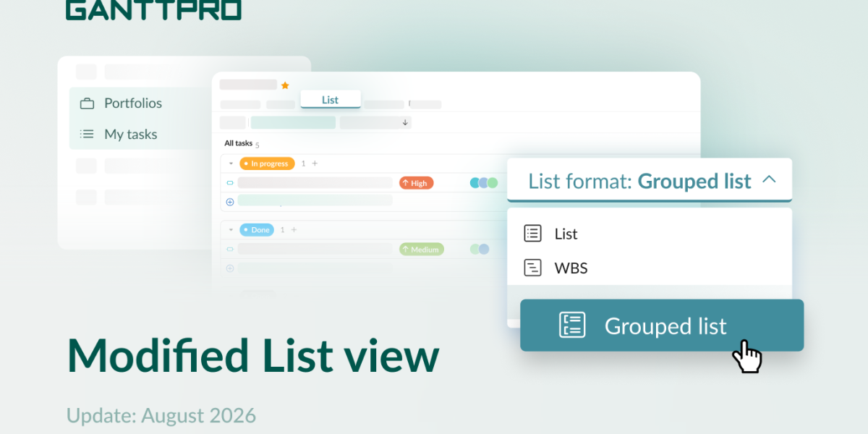Click the High priority badge
This screenshot has width=868, height=434.
pos(416,183)
